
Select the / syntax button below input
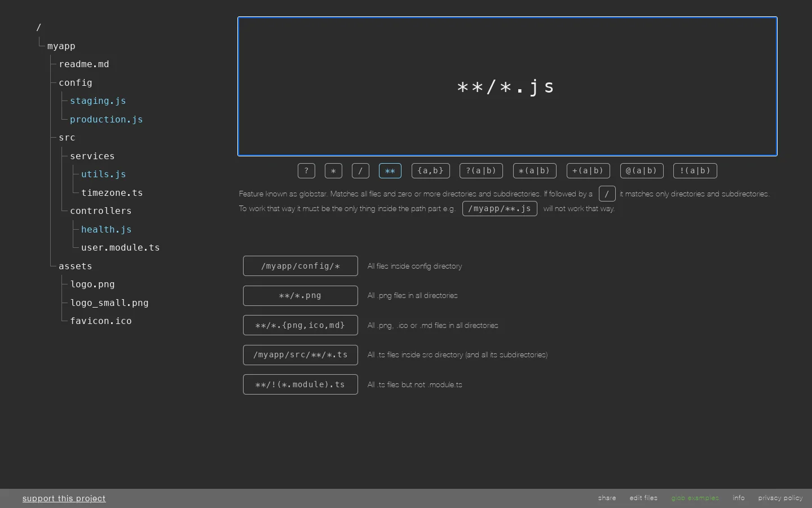point(360,170)
